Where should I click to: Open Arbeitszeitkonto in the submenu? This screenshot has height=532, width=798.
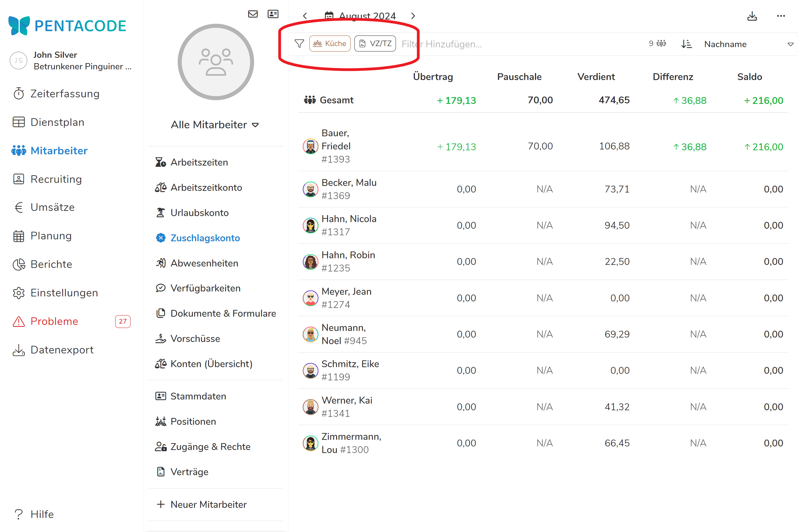(x=206, y=188)
